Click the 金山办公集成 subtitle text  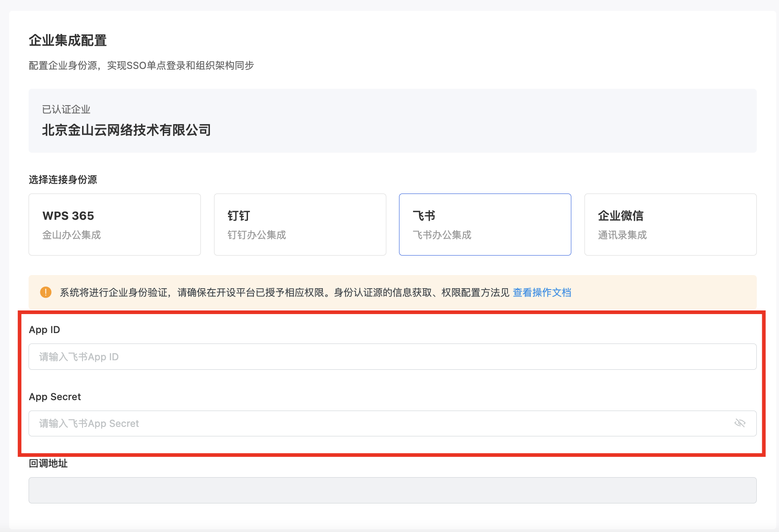click(72, 235)
